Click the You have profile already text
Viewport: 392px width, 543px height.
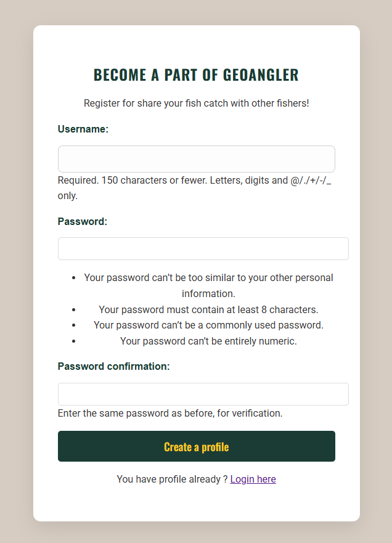click(173, 479)
